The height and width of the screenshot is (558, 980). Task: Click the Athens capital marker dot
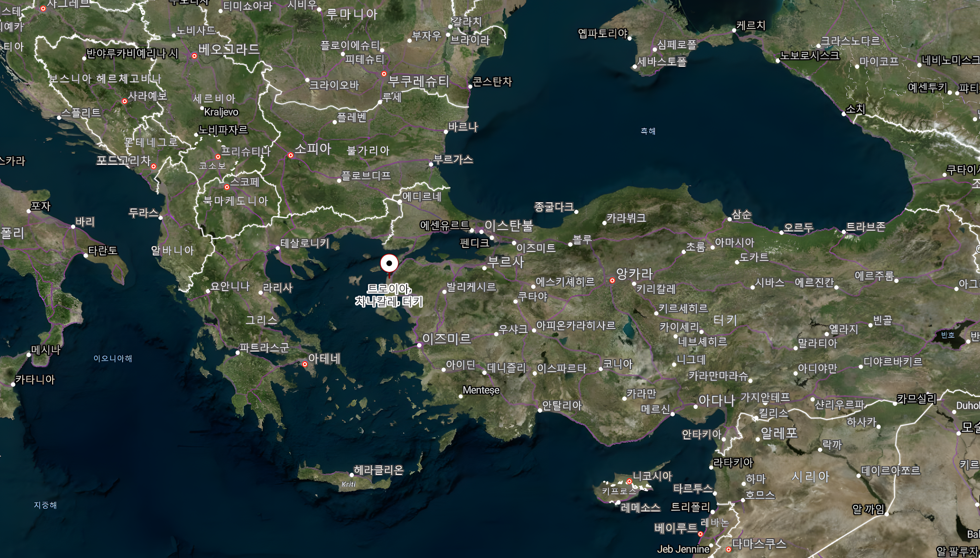pos(305,364)
